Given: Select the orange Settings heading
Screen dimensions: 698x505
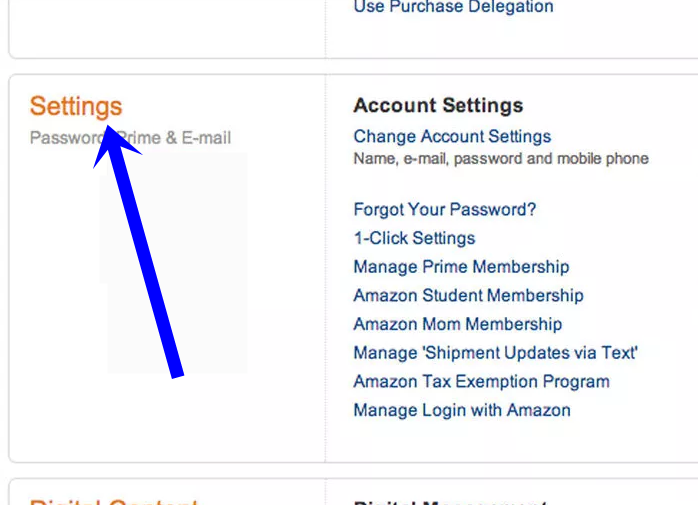Looking at the screenshot, I should click(76, 106).
